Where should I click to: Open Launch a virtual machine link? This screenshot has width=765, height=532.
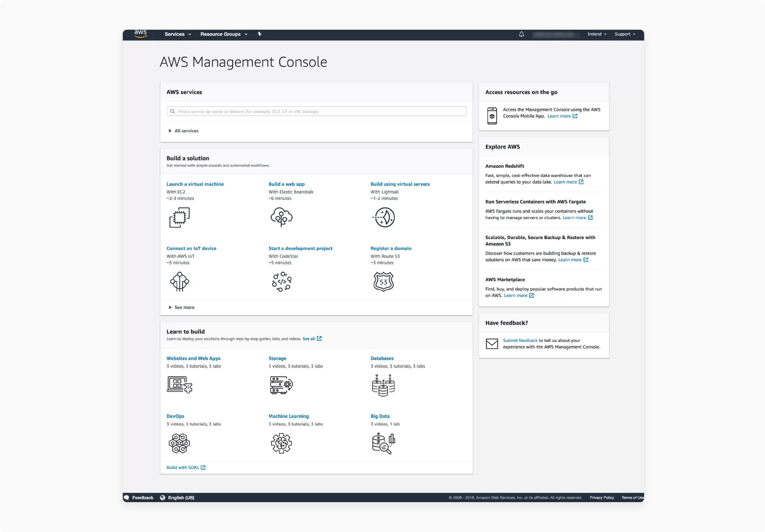click(x=195, y=184)
